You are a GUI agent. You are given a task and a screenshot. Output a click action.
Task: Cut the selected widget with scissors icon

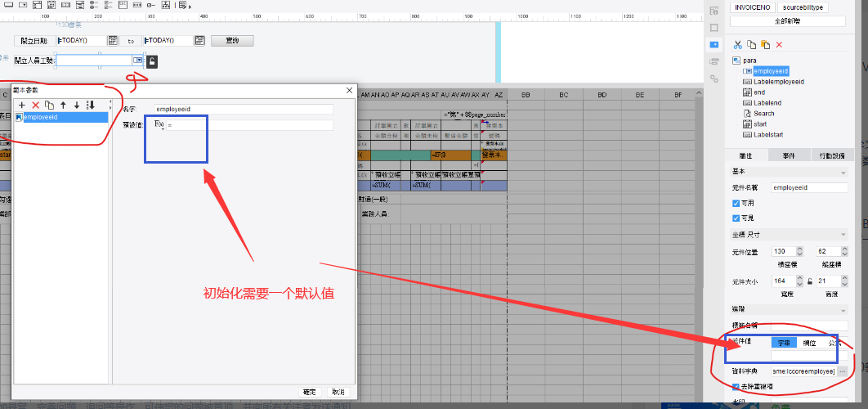click(737, 44)
